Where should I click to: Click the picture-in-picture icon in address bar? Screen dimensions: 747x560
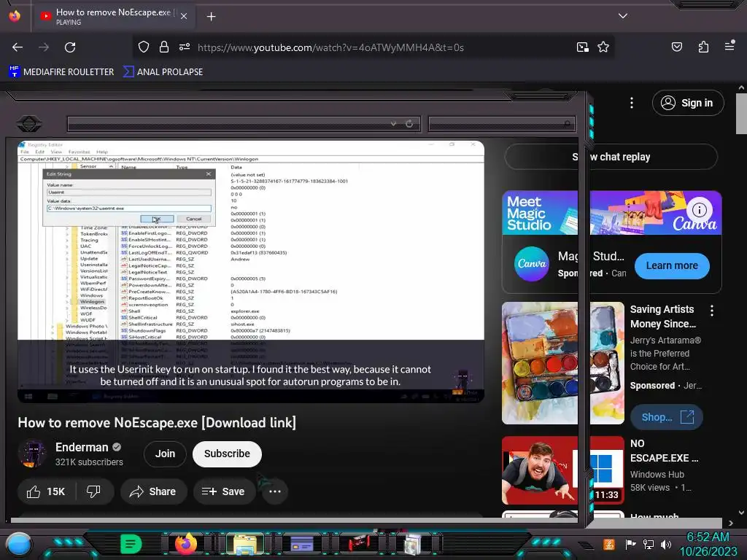click(x=582, y=47)
